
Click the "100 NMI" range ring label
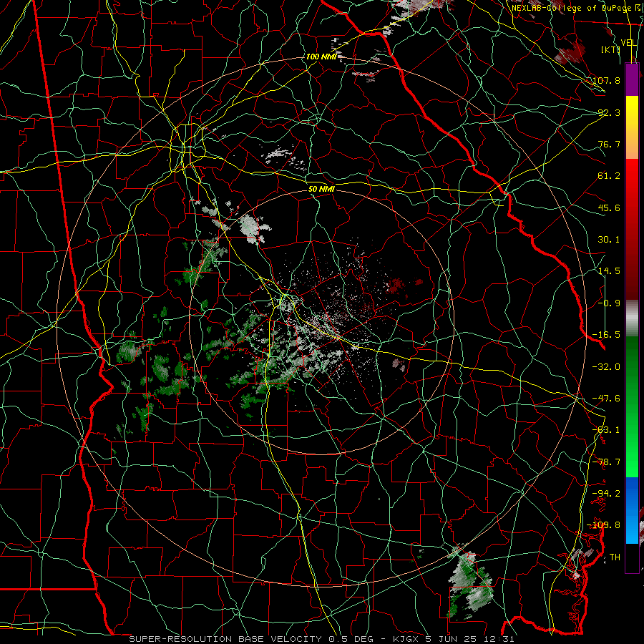tap(321, 57)
